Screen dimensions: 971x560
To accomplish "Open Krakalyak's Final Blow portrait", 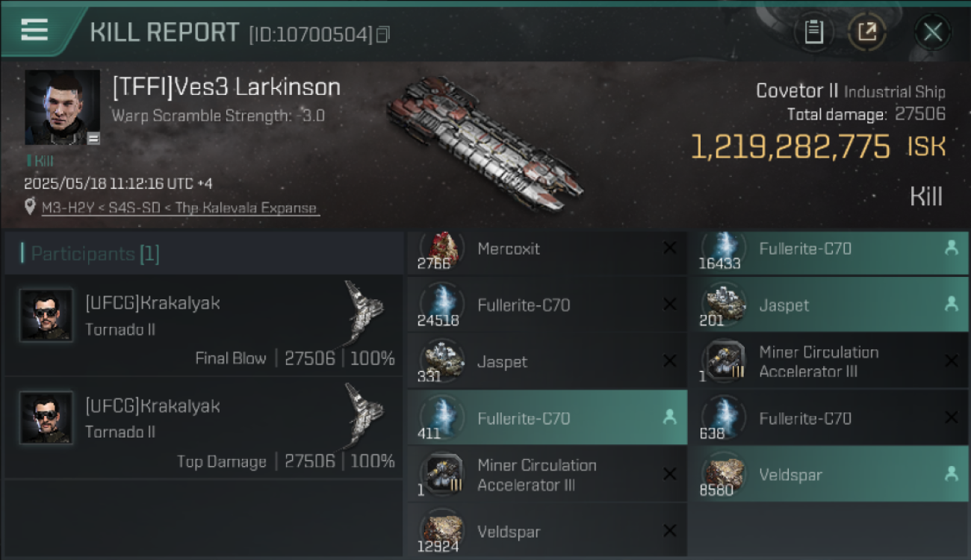I will (46, 314).
